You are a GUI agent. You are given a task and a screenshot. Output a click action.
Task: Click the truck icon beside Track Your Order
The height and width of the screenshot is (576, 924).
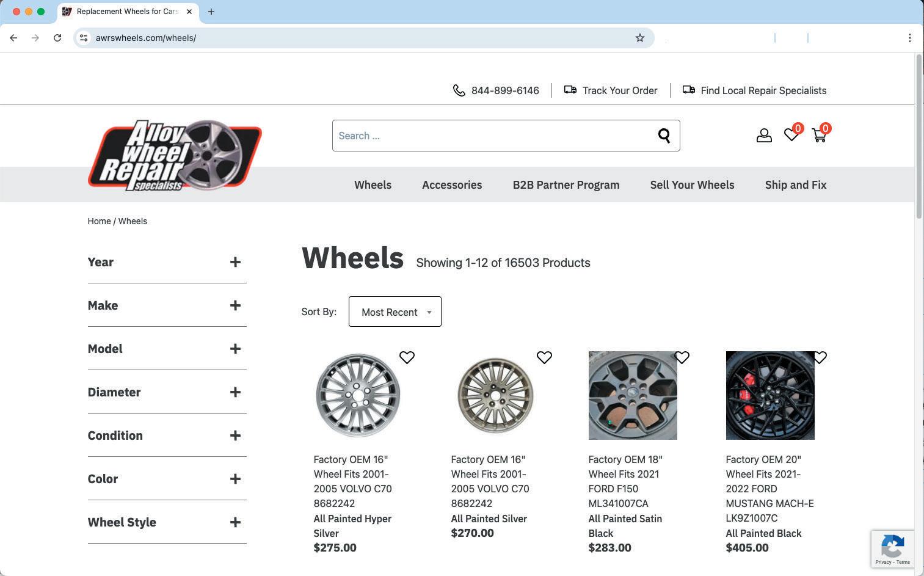[x=570, y=90]
